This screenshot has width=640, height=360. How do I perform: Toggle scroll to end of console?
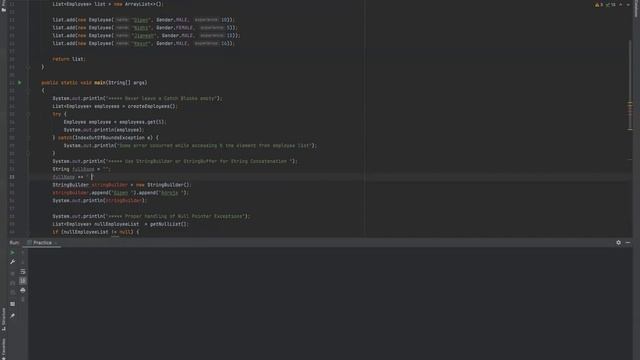pyautogui.click(x=22, y=281)
